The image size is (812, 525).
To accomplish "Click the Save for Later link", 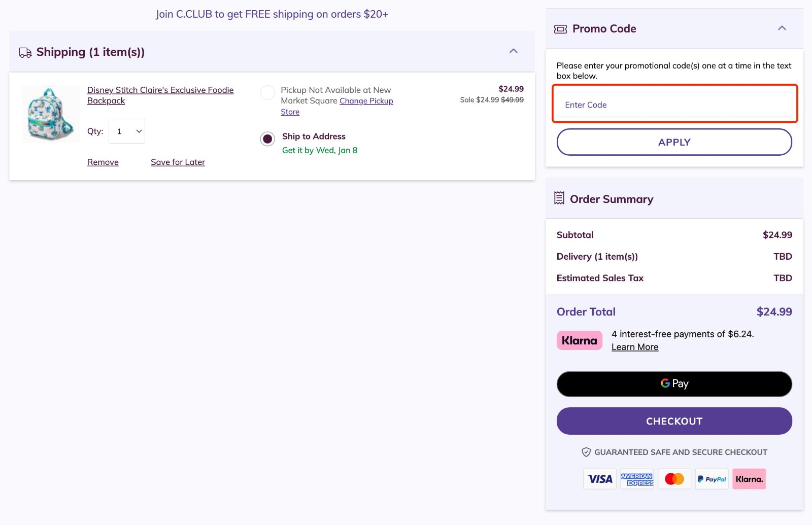I will [x=178, y=162].
